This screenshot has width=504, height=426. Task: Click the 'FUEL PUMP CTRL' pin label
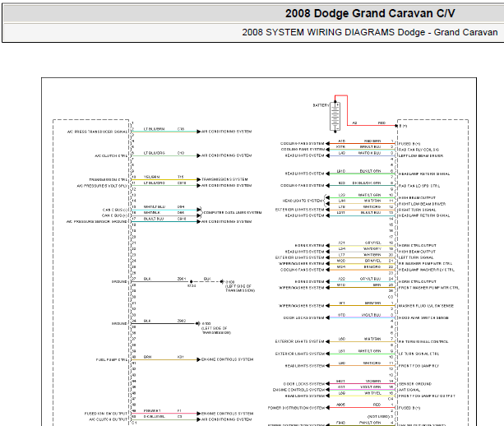112,359
